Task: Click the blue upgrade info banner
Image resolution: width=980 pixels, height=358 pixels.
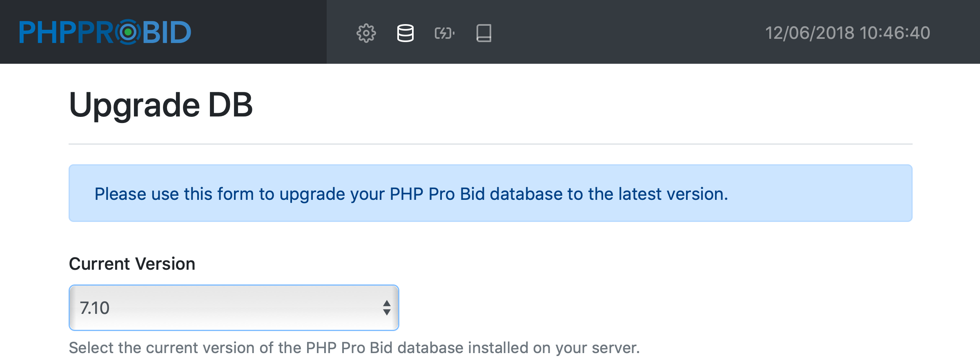Action: (x=490, y=193)
